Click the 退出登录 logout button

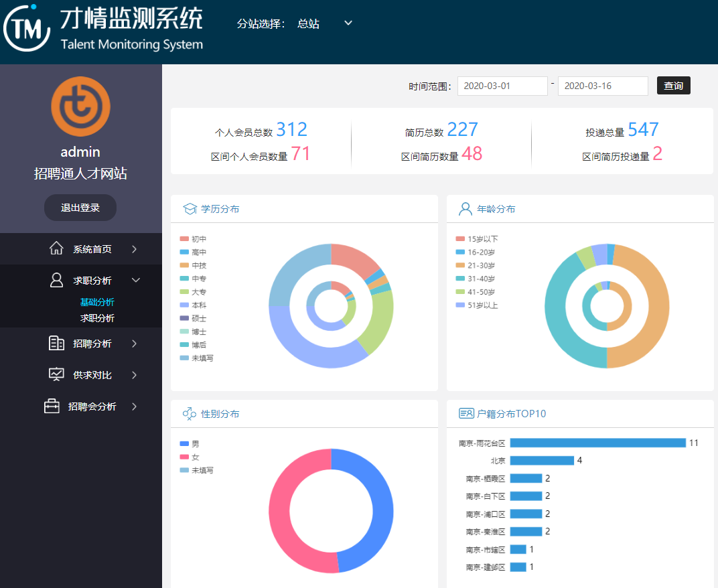[x=80, y=208]
